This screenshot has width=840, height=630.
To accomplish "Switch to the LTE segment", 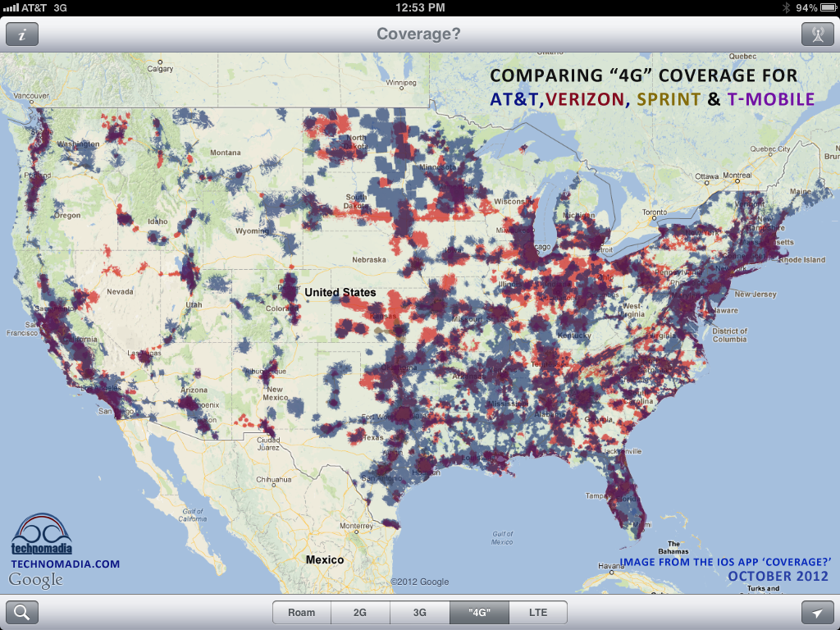I will coord(537,613).
